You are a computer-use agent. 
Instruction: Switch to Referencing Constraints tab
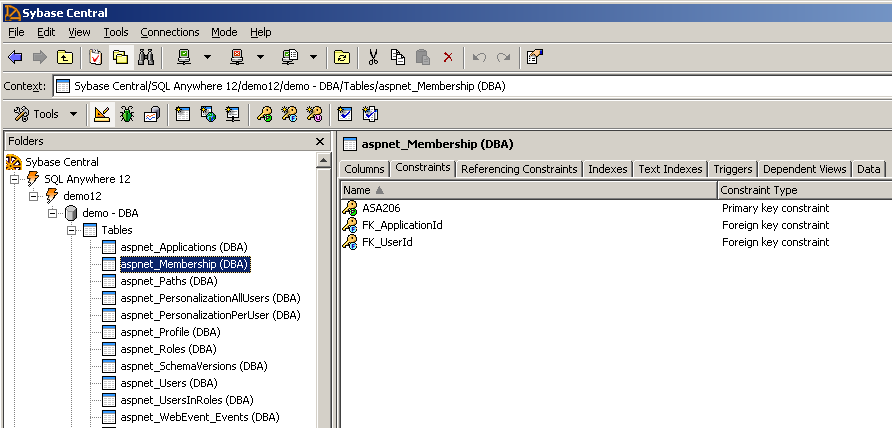click(519, 169)
